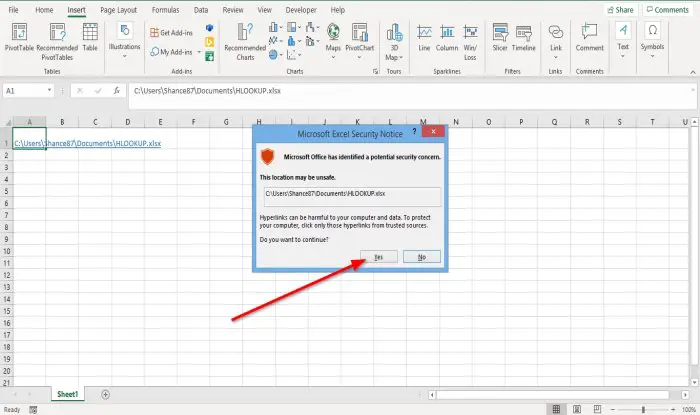Open the Review tab

pos(233,10)
